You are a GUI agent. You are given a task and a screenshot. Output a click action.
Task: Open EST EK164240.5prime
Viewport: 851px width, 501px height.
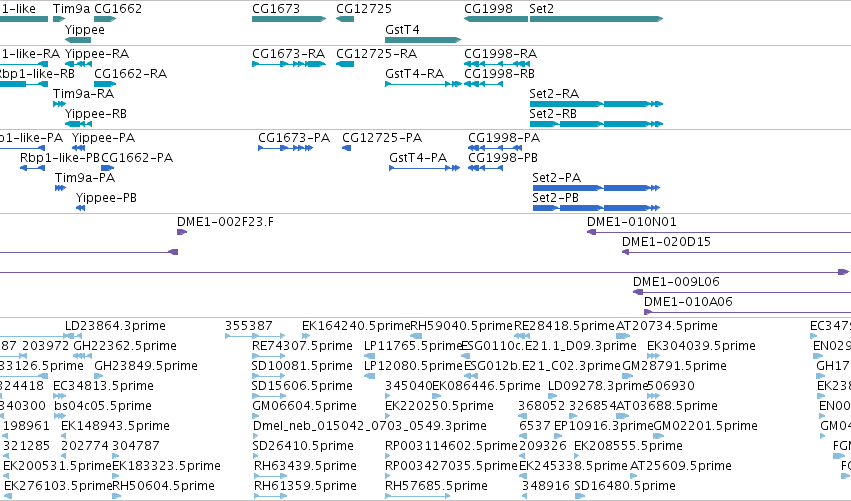[306, 337]
